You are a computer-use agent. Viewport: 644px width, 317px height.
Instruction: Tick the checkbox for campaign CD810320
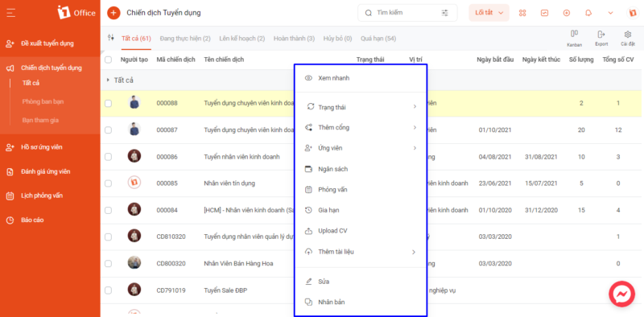(x=109, y=237)
